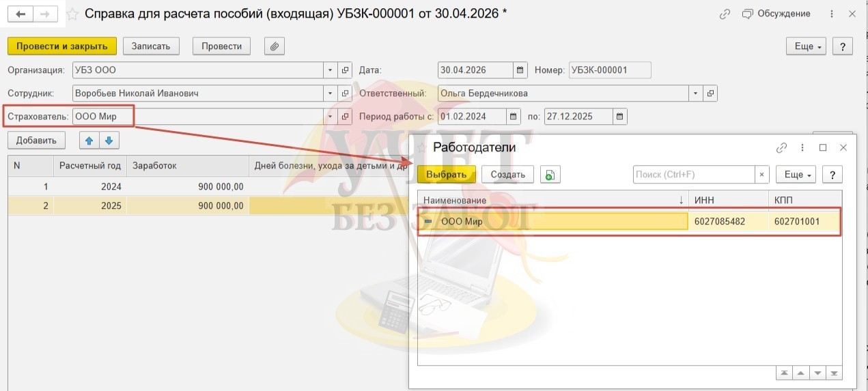The image size is (868, 391).
Task: Select the 2025 row year cell
Action: 90,206
